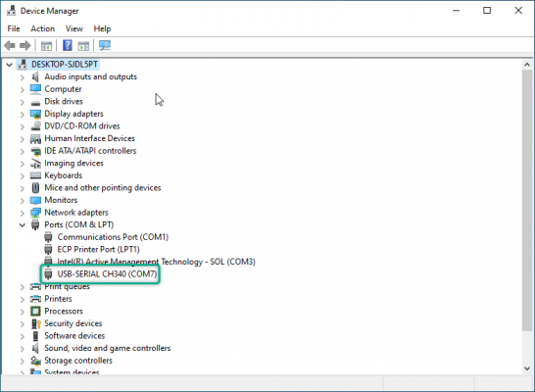Click the Printers category icon
This screenshot has height=392, width=535.
[x=35, y=299]
